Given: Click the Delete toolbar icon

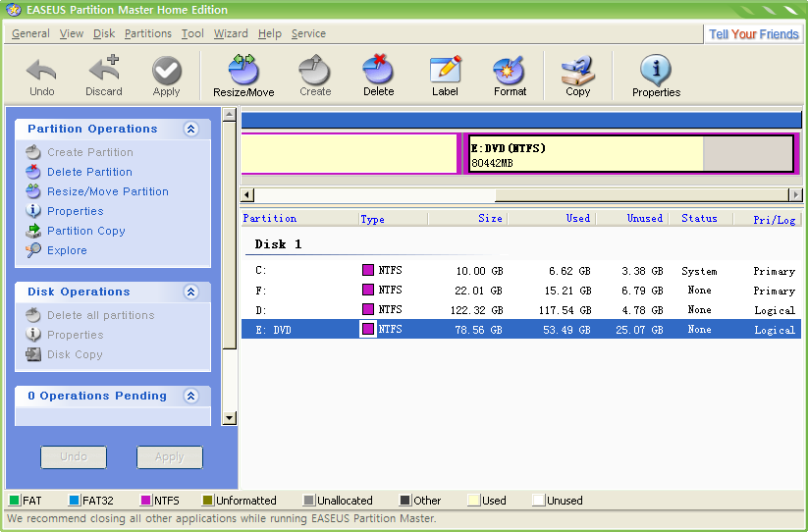Looking at the screenshot, I should [x=378, y=69].
